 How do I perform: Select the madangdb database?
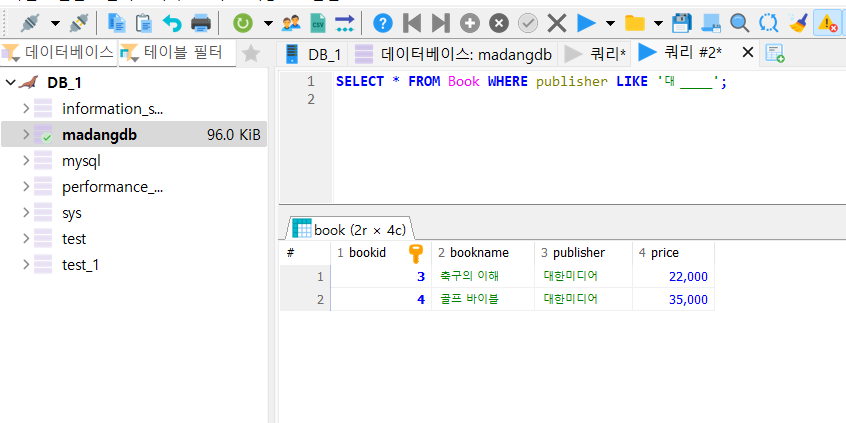[x=99, y=135]
